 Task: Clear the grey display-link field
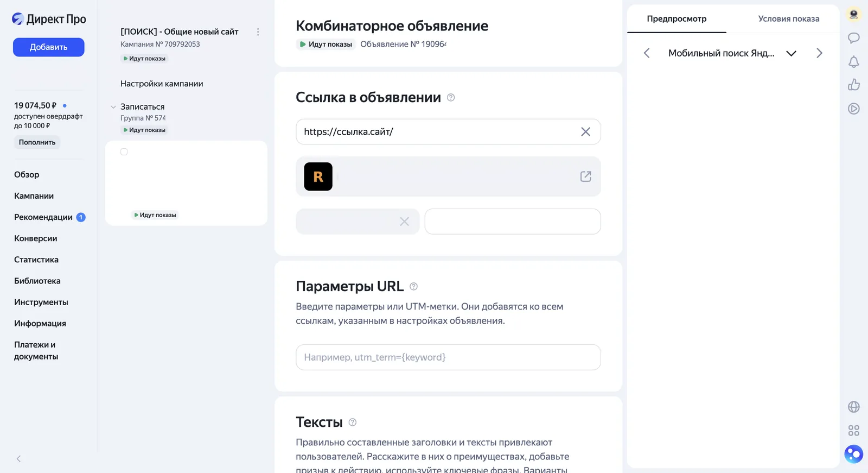(x=404, y=222)
